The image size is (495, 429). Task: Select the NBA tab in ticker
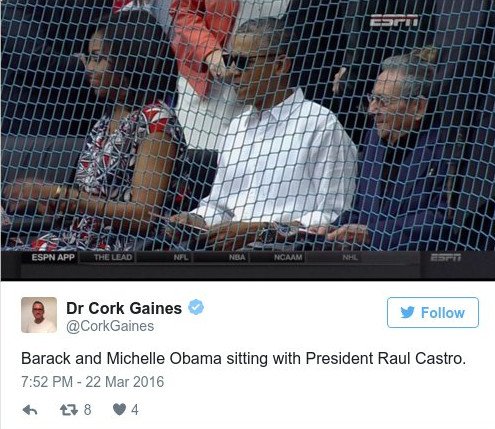(x=237, y=257)
